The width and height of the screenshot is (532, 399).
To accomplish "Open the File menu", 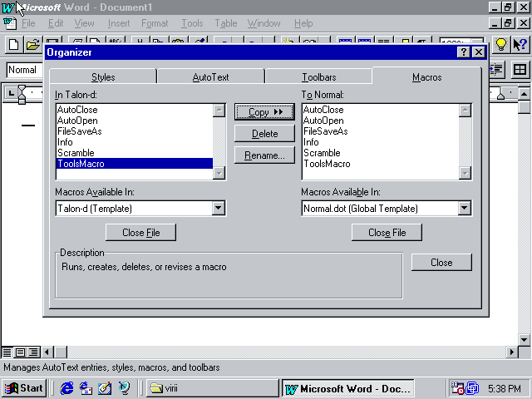I will pyautogui.click(x=28, y=23).
